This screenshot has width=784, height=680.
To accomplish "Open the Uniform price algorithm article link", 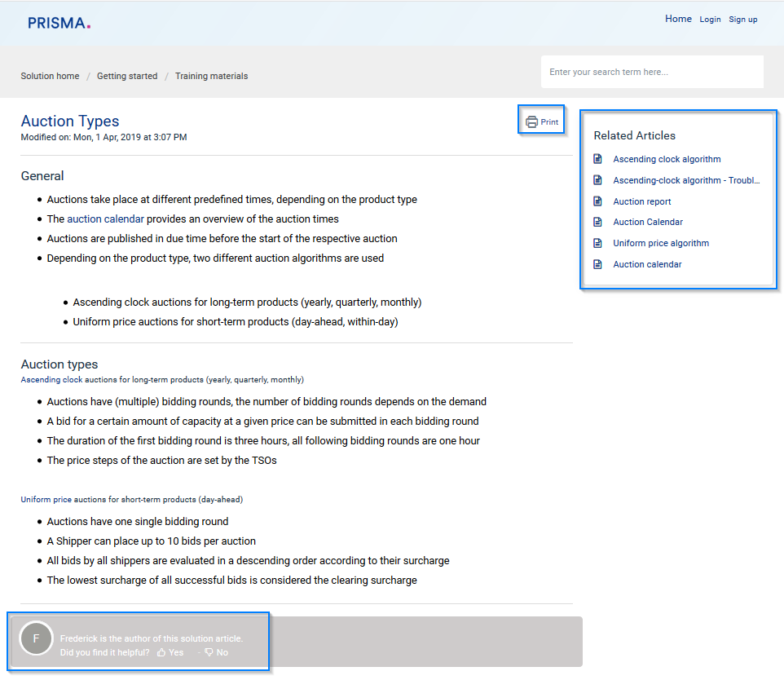I will tap(661, 243).
